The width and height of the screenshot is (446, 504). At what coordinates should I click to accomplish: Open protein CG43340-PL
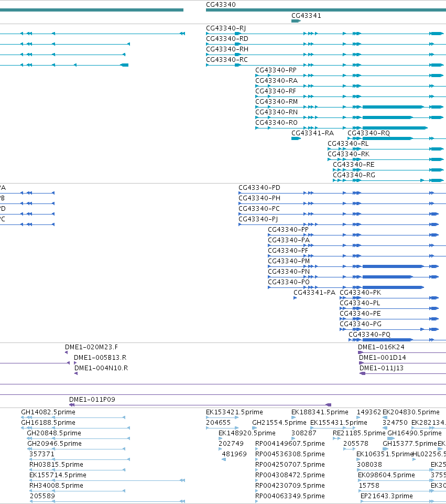360,303
